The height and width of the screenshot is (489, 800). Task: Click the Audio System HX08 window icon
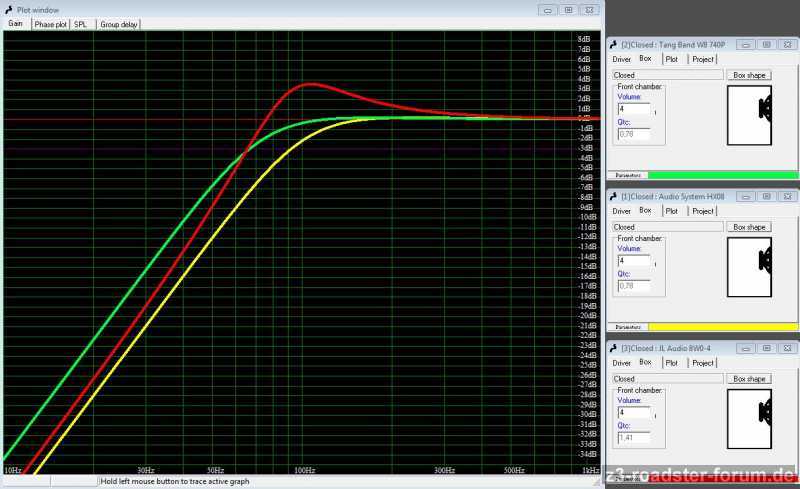614,196
